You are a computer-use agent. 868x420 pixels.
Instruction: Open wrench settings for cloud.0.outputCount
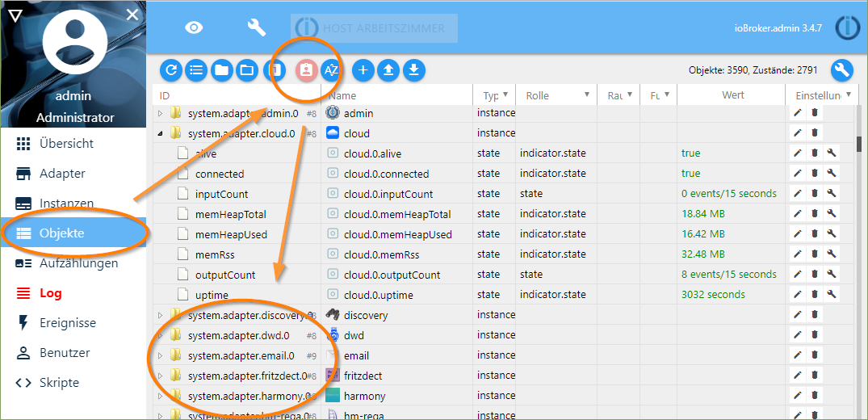[832, 275]
